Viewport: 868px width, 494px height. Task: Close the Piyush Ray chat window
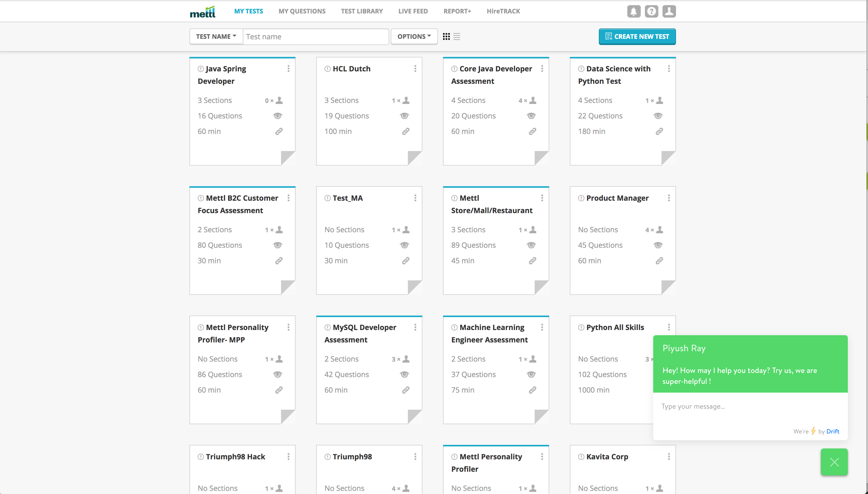coord(834,462)
